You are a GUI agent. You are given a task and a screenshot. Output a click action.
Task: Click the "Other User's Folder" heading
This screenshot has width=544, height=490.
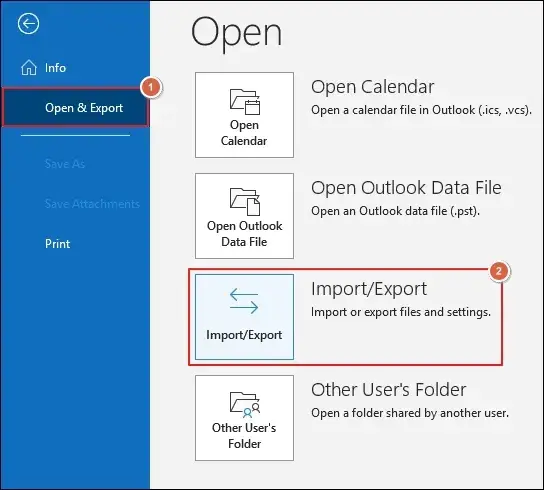tap(389, 390)
